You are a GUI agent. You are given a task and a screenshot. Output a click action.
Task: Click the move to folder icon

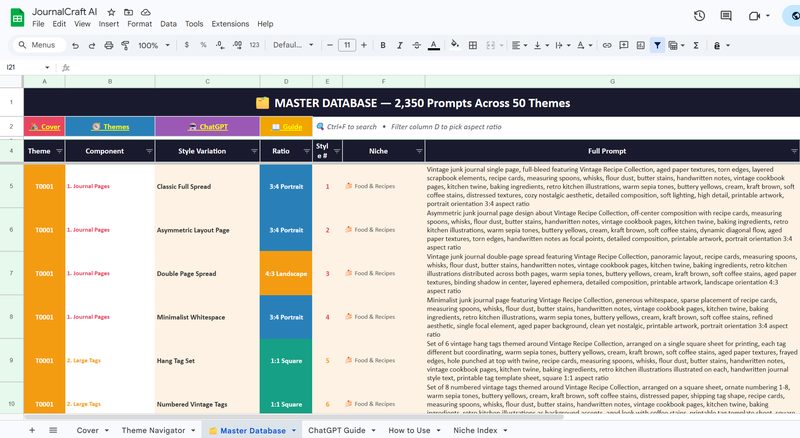(x=129, y=12)
